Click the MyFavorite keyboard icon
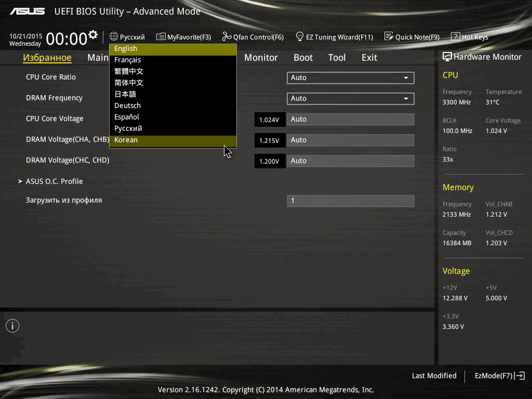 pyautogui.click(x=161, y=37)
